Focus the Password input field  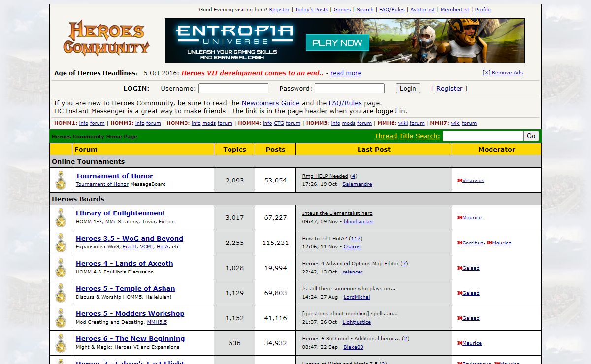[350, 89]
